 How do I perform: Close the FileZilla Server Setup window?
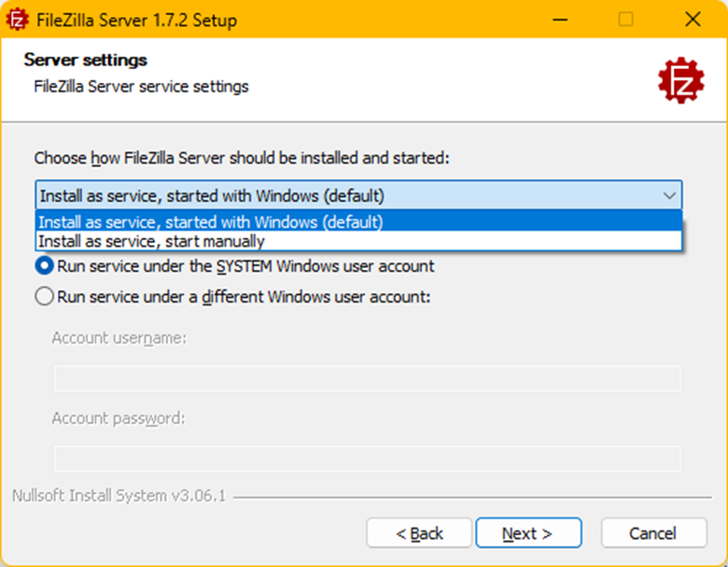pyautogui.click(x=693, y=20)
